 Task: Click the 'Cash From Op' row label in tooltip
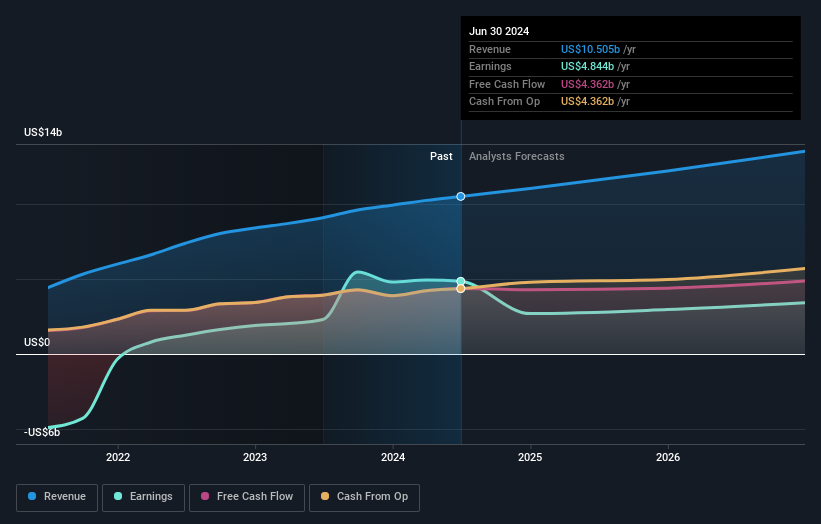(x=504, y=102)
